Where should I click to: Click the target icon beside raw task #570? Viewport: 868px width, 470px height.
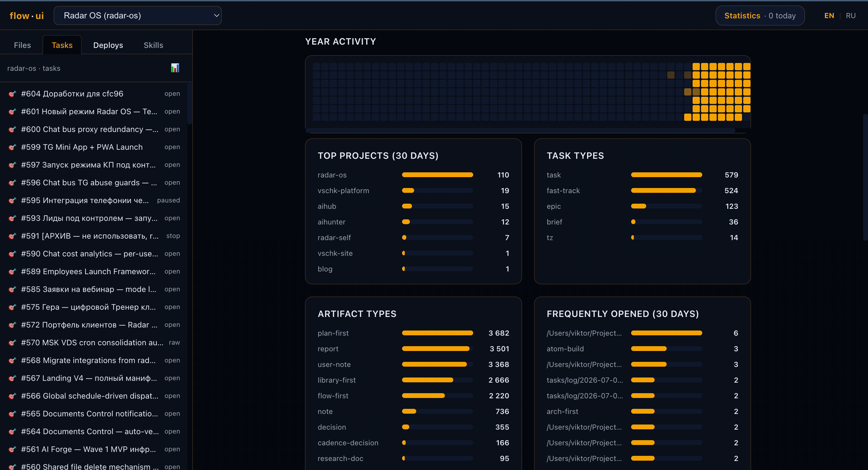point(12,343)
